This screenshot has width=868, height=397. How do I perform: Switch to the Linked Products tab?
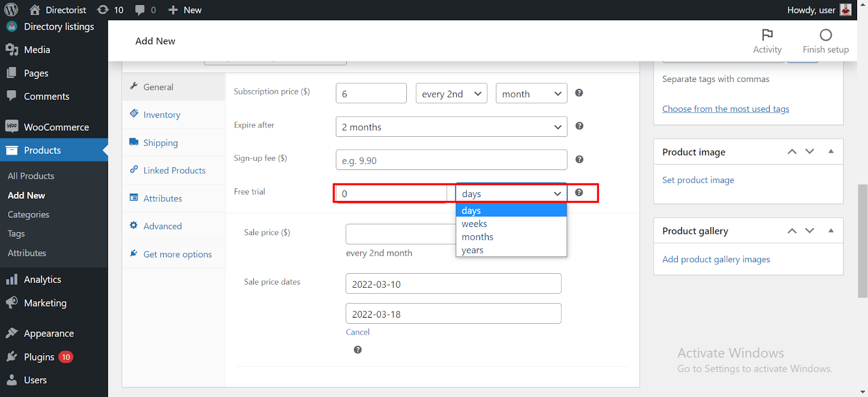point(174,171)
